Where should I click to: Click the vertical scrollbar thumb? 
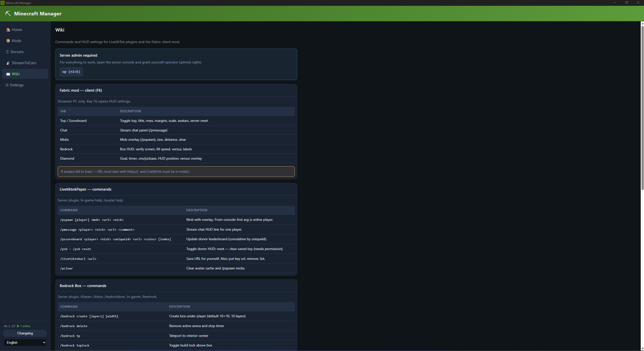(642, 108)
